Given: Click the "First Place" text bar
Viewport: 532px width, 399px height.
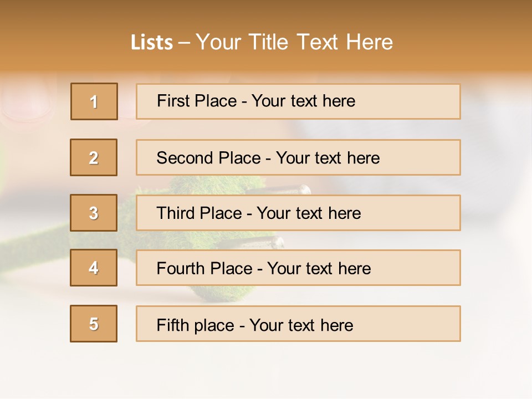Looking at the screenshot, I should [x=298, y=101].
